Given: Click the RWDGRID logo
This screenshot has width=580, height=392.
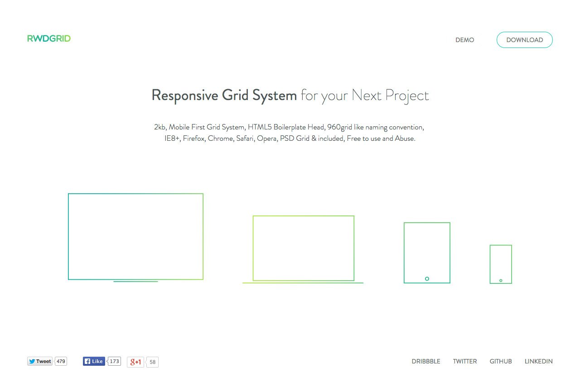Looking at the screenshot, I should click(x=49, y=38).
